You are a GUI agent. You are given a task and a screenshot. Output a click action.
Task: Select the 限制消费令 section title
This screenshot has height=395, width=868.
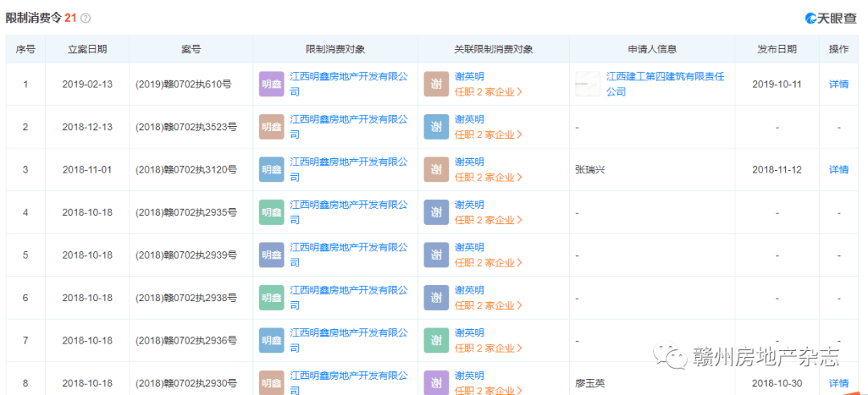(x=33, y=18)
